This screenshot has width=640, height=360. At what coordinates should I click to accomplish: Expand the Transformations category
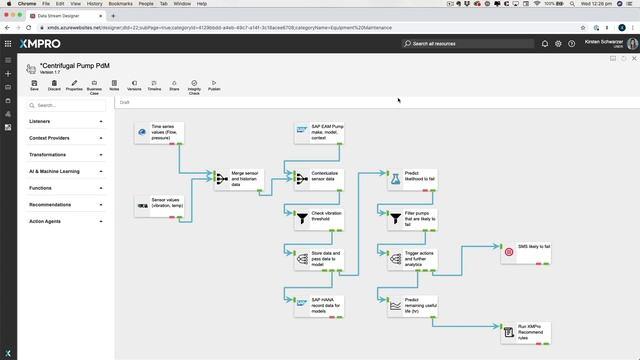(65, 155)
